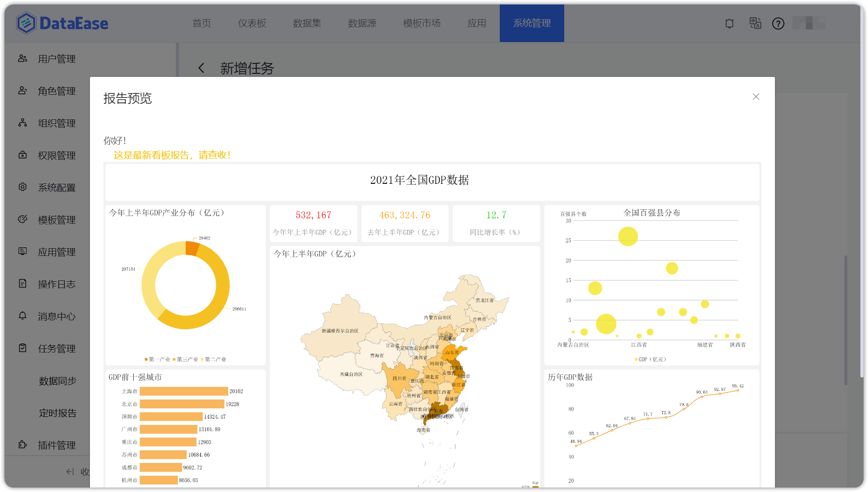Screen dimensions: 868x492
Task: Click the user management icon in sidebar
Action: click(x=22, y=59)
